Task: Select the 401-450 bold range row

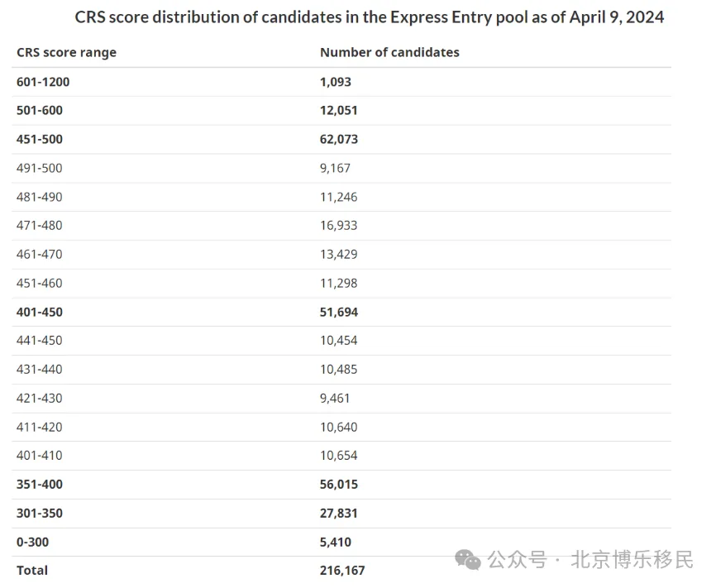Action: [341, 312]
